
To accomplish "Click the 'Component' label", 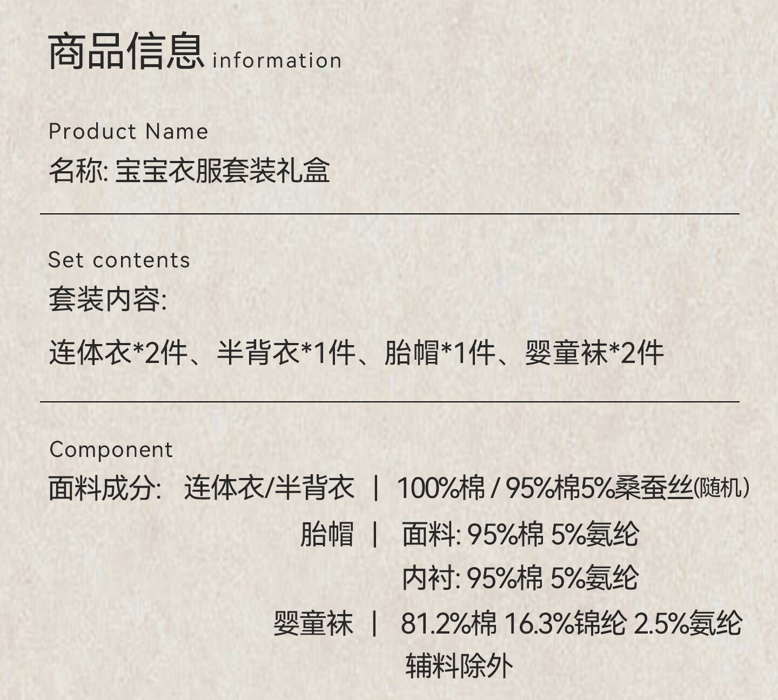I will point(111,450).
